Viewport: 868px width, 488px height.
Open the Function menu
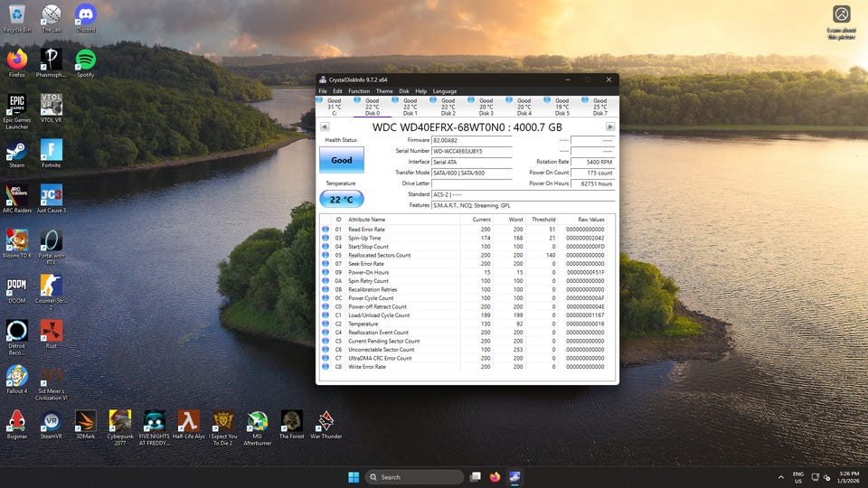pos(359,91)
